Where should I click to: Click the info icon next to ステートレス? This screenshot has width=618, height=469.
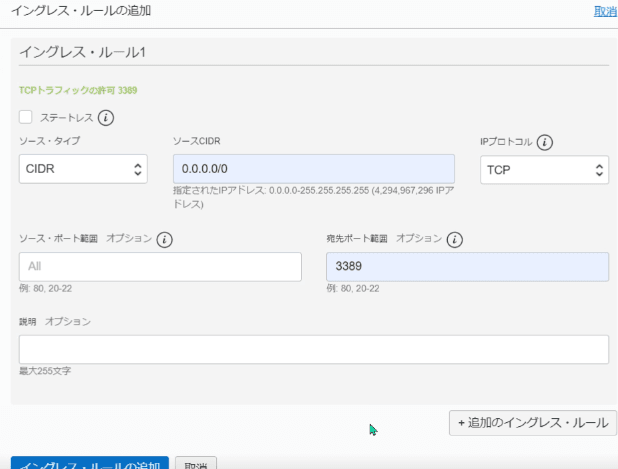[106, 117]
